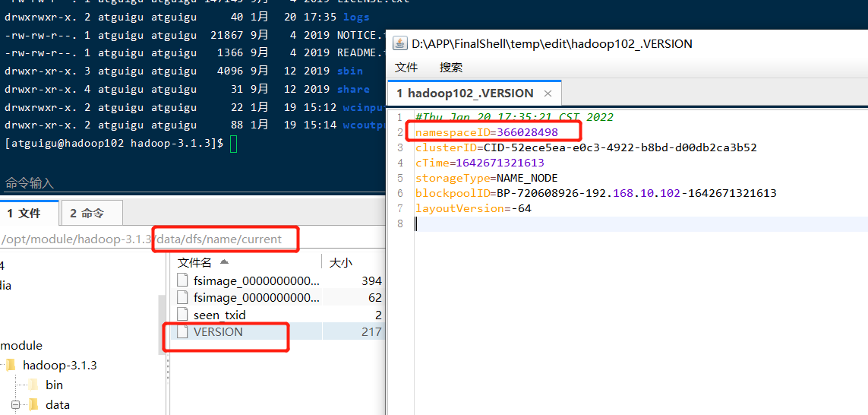Click the terminal prompt [atguigu@hadoop102 hadoop-3.1.3]$
This screenshot has width=868, height=415.
point(114,143)
